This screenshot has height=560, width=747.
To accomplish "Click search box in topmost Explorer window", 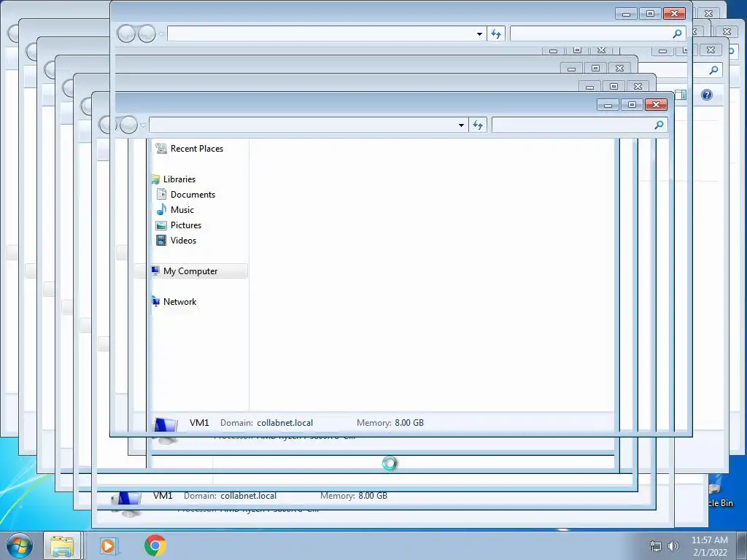I will coord(598,34).
